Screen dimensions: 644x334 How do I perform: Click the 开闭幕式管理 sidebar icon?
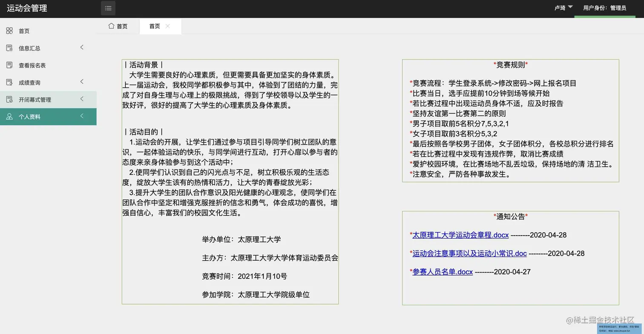(x=9, y=99)
